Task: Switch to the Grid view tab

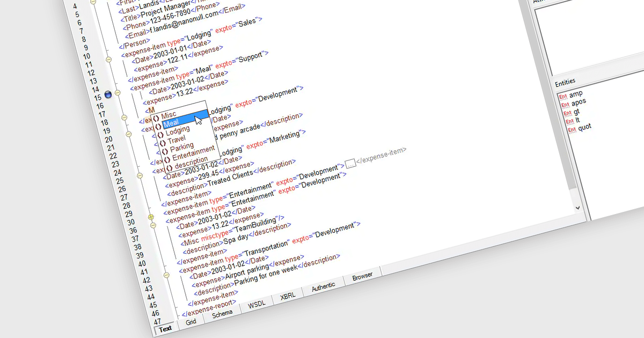Action: (191, 322)
